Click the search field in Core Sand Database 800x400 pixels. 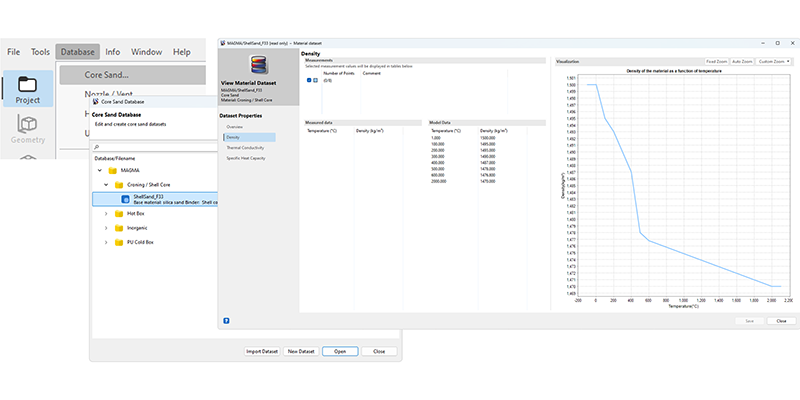pyautogui.click(x=150, y=146)
